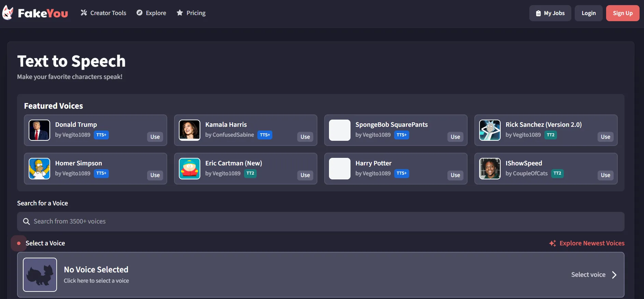Click the No Voice Selected placeholder image
This screenshot has width=644, height=299.
(40, 275)
